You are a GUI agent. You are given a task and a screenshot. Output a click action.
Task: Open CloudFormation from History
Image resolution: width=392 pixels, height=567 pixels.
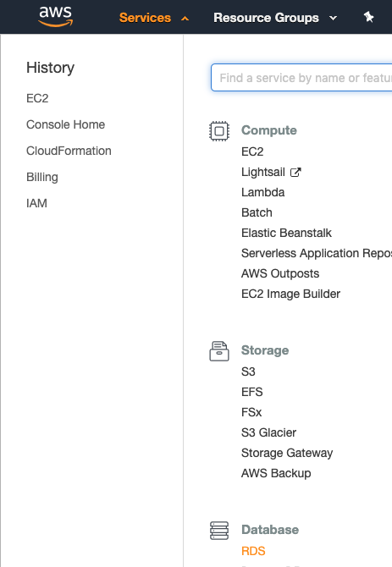(x=69, y=151)
